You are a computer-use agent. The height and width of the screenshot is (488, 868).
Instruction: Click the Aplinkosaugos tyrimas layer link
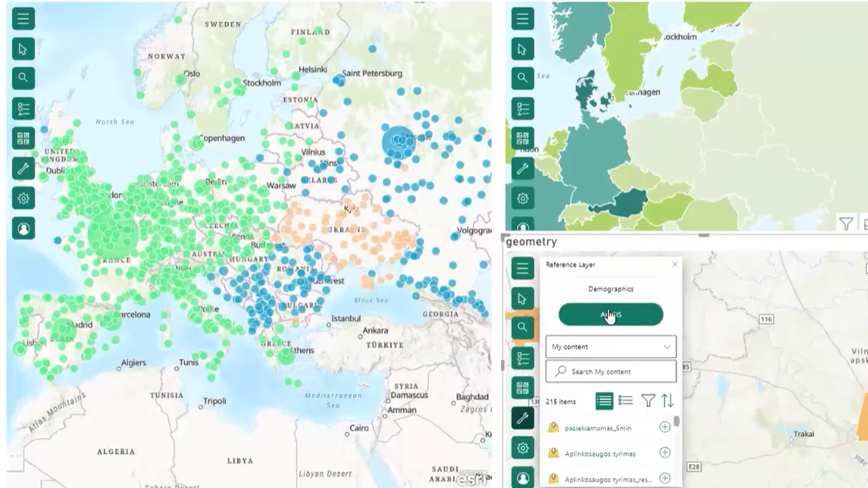600,454
